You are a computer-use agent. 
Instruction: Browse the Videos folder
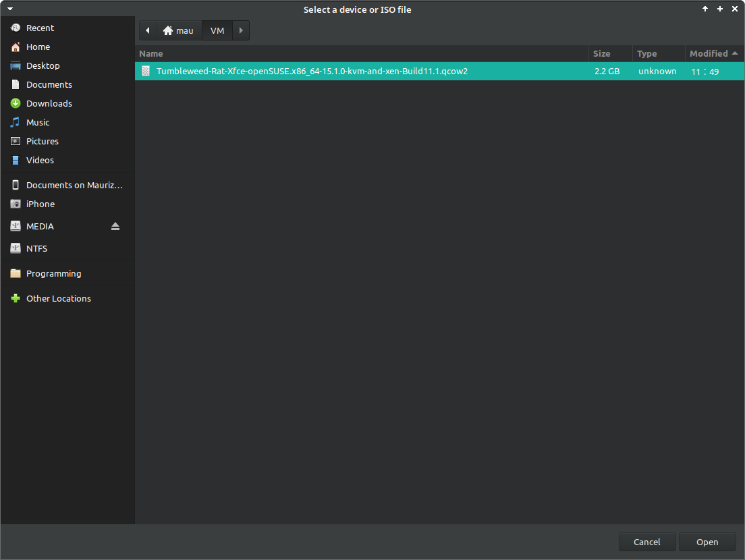pyautogui.click(x=40, y=160)
